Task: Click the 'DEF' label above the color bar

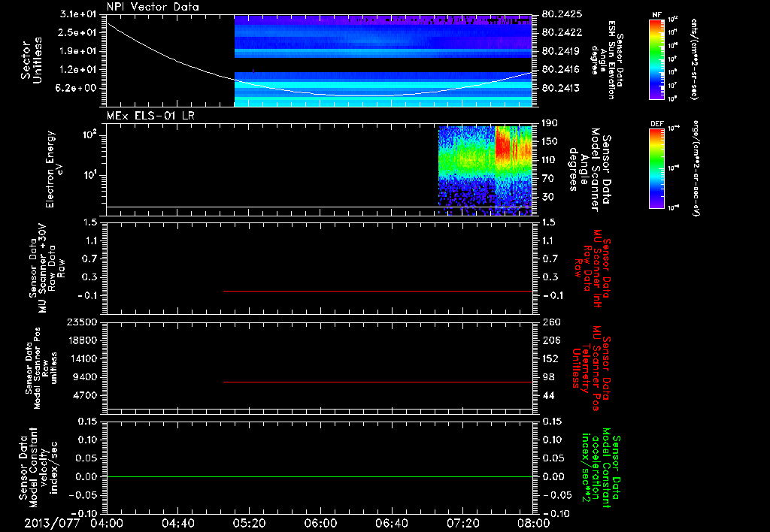Action: 656,124
